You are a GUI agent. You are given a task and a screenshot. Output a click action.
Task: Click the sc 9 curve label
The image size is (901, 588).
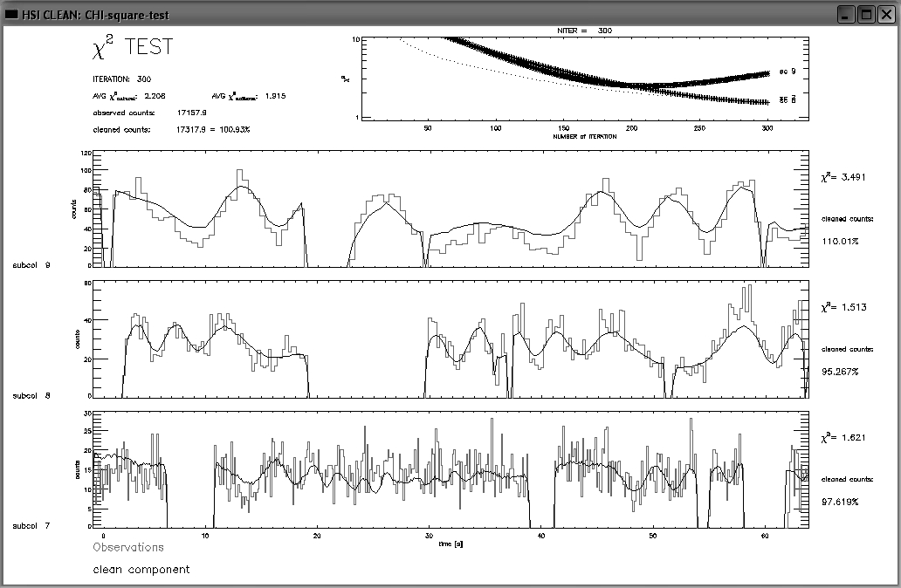point(787,72)
